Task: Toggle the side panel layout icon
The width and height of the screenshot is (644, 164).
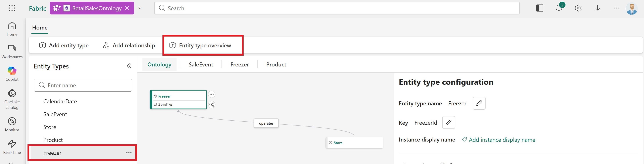Action: point(540,8)
